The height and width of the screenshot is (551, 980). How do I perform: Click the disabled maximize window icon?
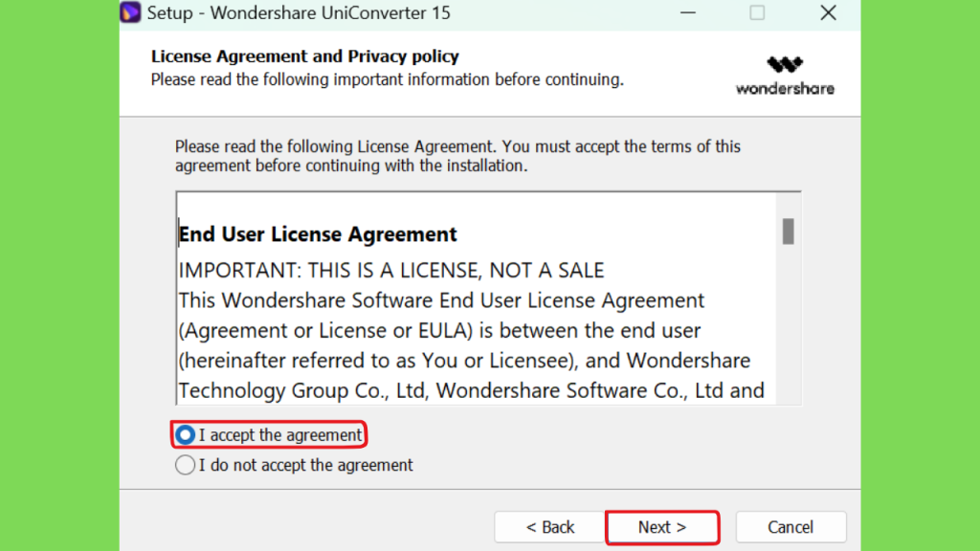(x=757, y=12)
